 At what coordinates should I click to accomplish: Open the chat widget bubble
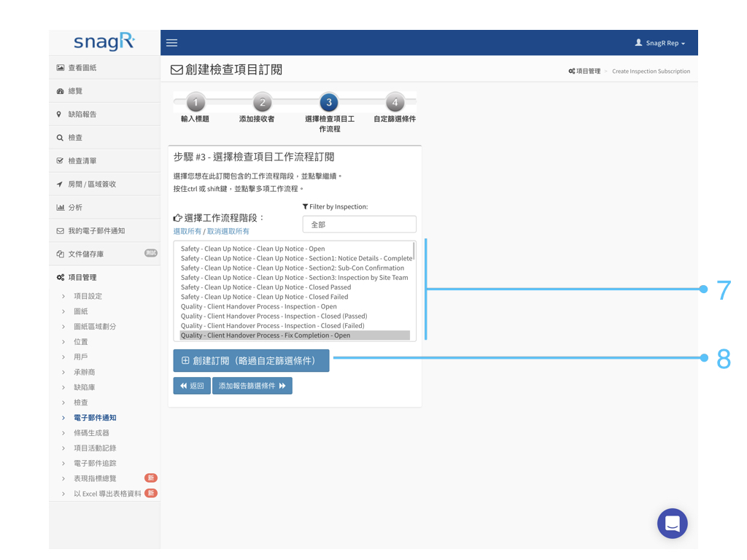(672, 524)
